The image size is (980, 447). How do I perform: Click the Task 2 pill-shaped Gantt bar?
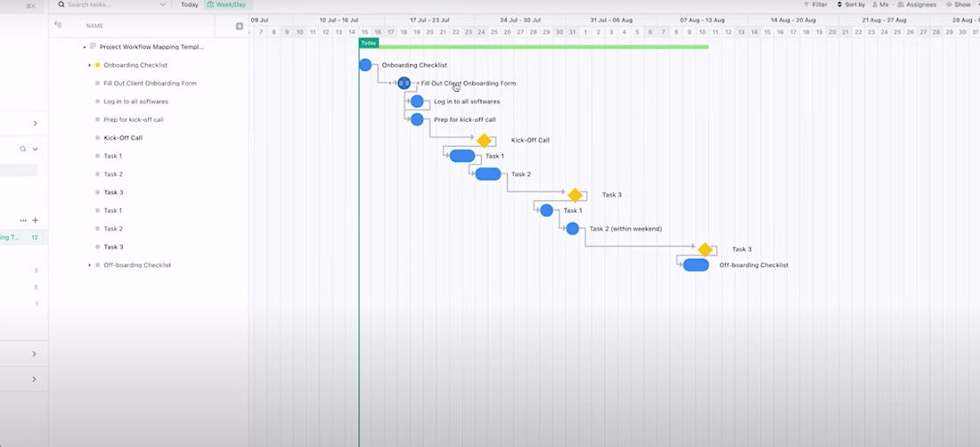click(x=488, y=175)
